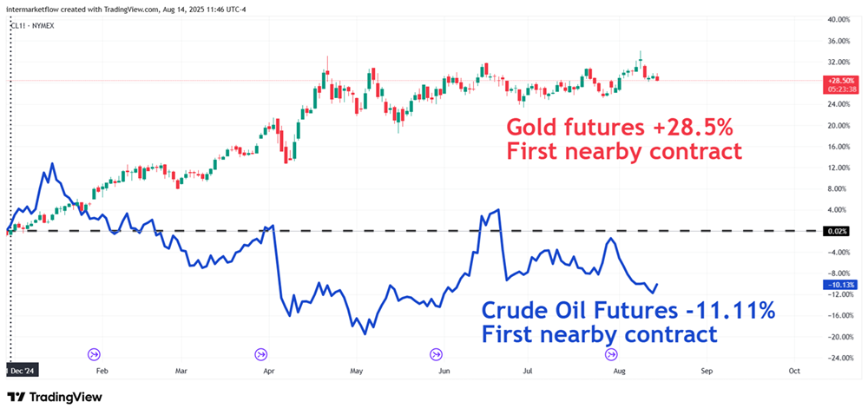
Task: Click the CL1! · NYMEX symbol label
Action: click(x=31, y=27)
